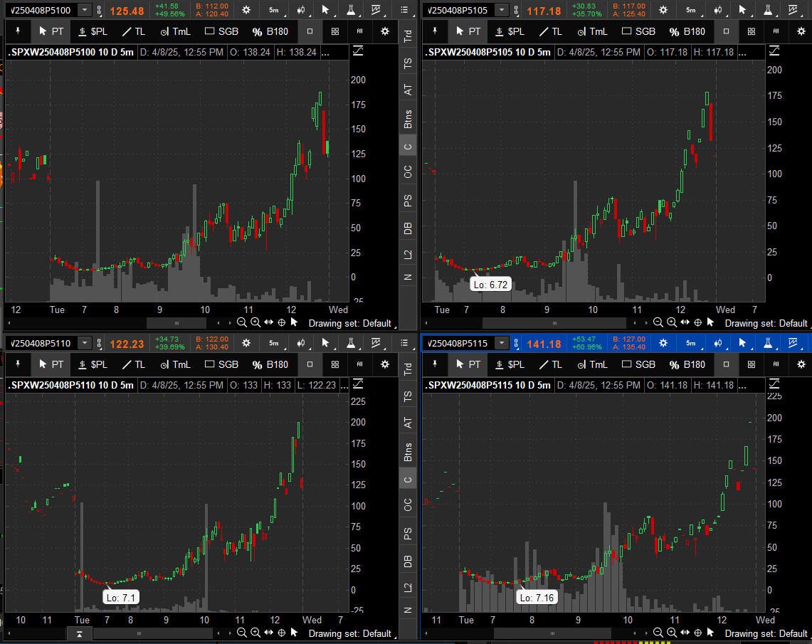Click the 5m timeframe button on P5105 chart
Image resolution: width=812 pixels, height=644 pixels.
pyautogui.click(x=691, y=10)
